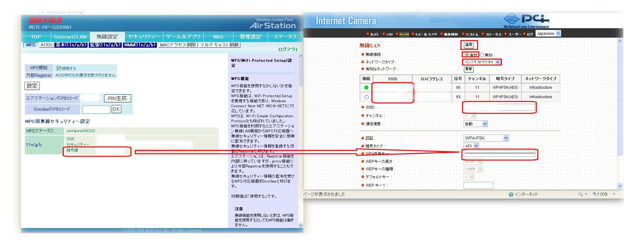644x250 pixels.
Task: Open the デフォルトキー dropdown
Action: point(469,177)
